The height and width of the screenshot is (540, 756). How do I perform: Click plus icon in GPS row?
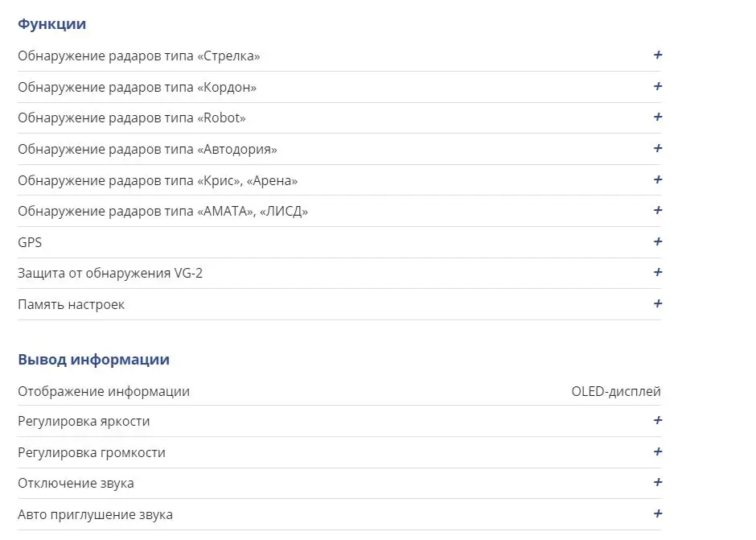[x=657, y=241]
